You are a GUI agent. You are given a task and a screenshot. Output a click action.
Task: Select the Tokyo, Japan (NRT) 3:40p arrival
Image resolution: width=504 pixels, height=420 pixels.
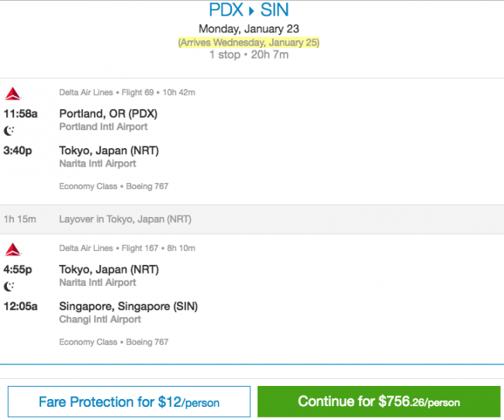[x=109, y=150]
